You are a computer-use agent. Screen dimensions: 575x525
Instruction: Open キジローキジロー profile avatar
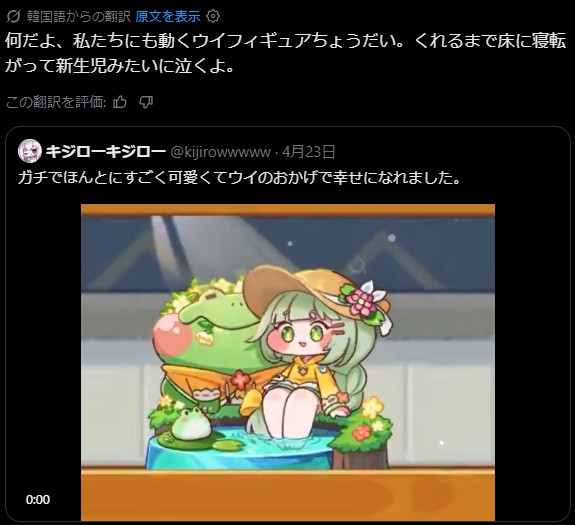pyautogui.click(x=30, y=151)
